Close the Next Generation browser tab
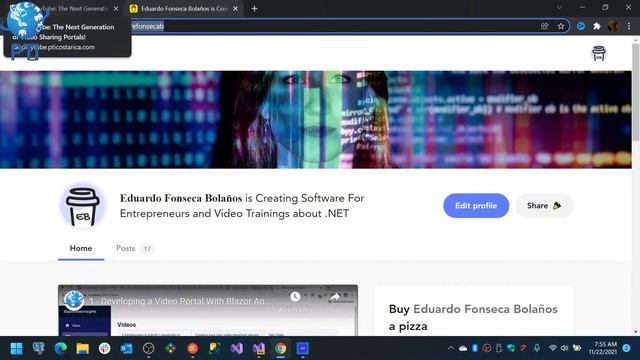Screen dimensions: 640x360 [x=116, y=9]
